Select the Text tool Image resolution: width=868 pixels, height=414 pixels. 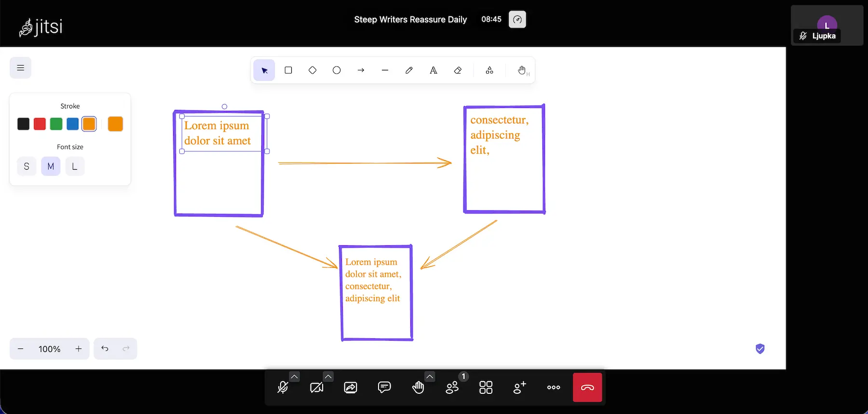point(434,70)
